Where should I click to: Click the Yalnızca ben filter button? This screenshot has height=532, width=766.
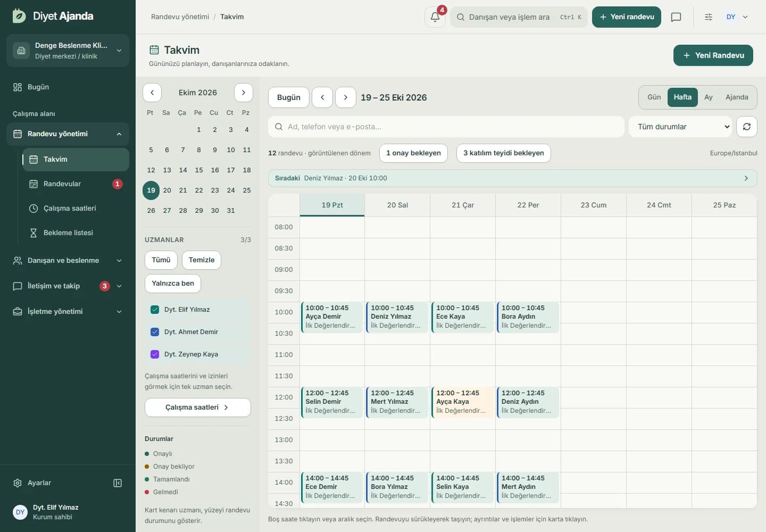tap(173, 284)
